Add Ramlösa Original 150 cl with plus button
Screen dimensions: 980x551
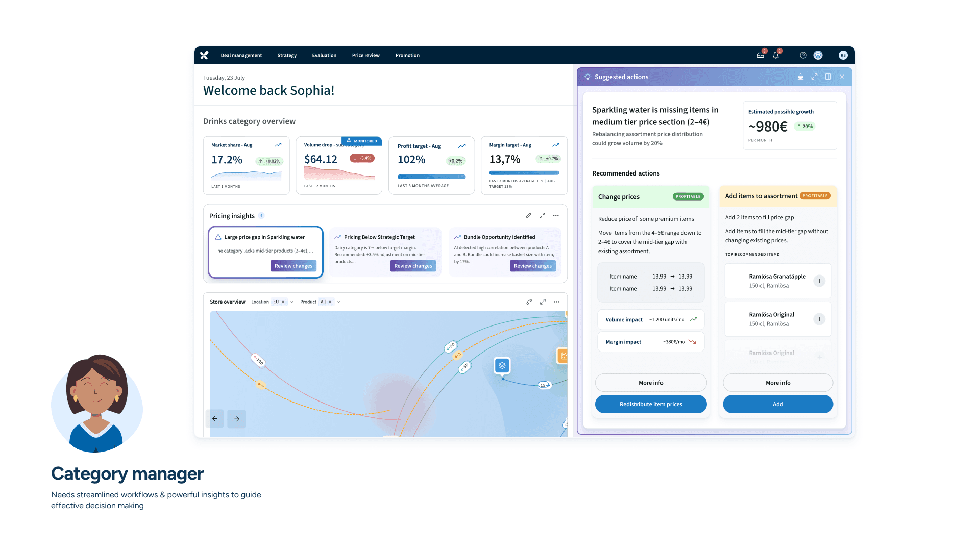[x=819, y=319]
